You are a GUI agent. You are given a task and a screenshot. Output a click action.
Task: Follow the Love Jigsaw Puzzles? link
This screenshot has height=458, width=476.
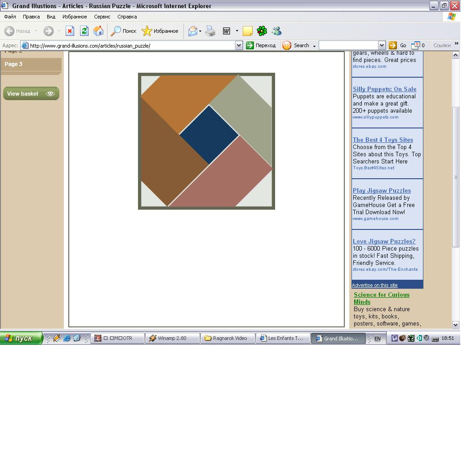[384, 241]
